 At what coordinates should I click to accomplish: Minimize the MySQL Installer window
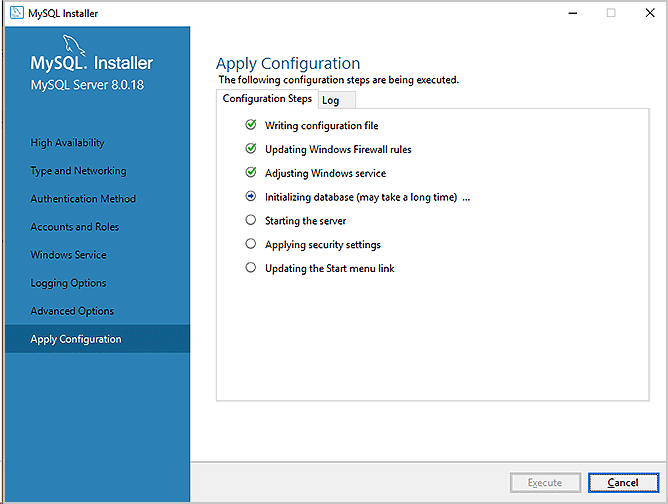coord(573,13)
